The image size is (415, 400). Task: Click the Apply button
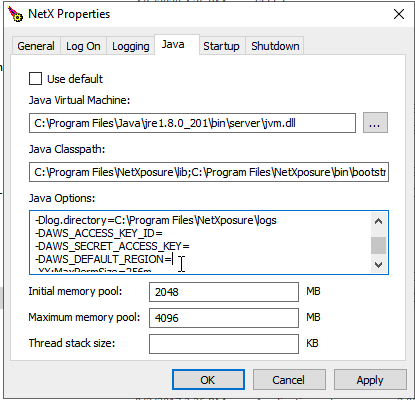(370, 380)
